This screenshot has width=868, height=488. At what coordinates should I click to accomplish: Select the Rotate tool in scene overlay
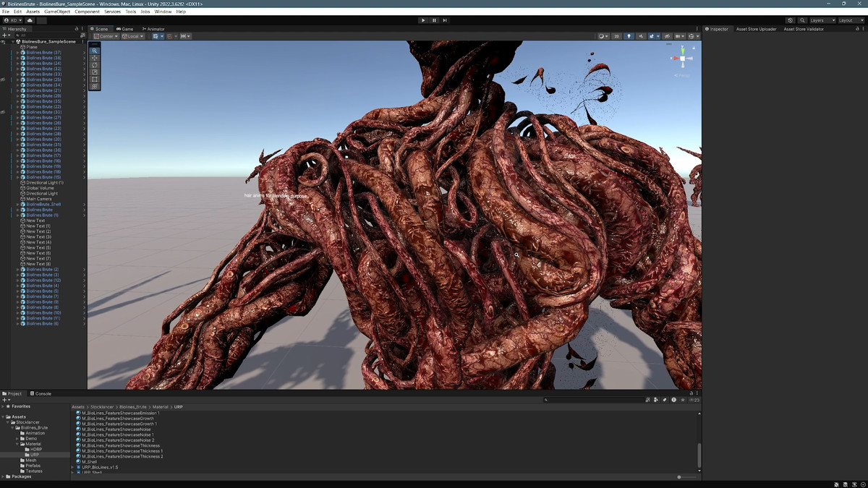click(x=95, y=65)
